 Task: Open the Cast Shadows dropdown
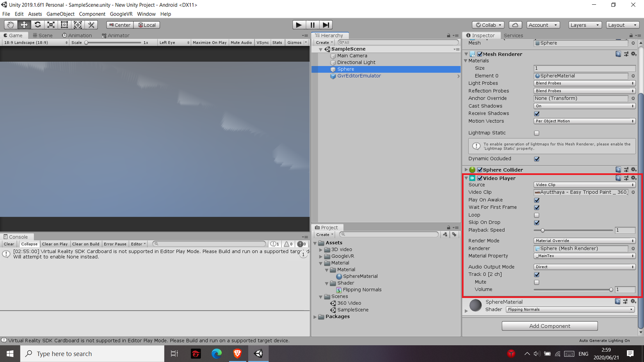coord(584,106)
